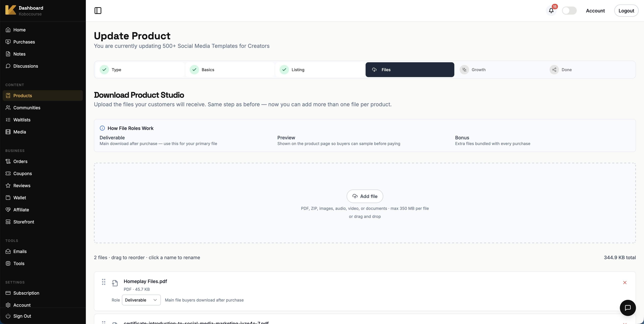This screenshot has height=324, width=644.
Task: Open the notifications bell
Action: point(551,11)
